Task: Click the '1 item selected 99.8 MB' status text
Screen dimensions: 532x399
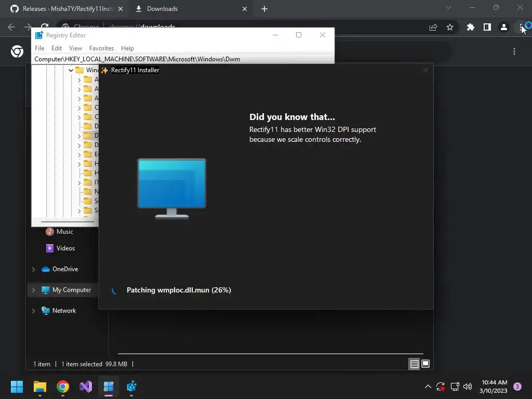Action: click(95, 364)
